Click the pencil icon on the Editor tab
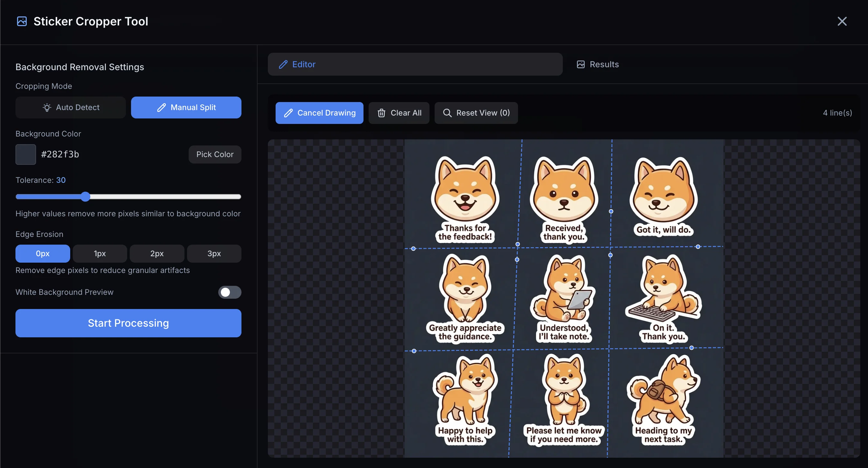The width and height of the screenshot is (868, 468). (283, 64)
